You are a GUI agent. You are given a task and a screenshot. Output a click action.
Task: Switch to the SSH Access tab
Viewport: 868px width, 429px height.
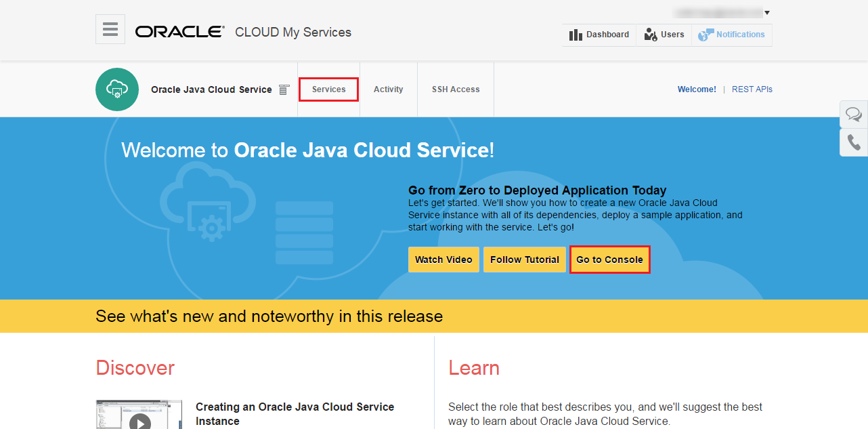[x=456, y=89]
